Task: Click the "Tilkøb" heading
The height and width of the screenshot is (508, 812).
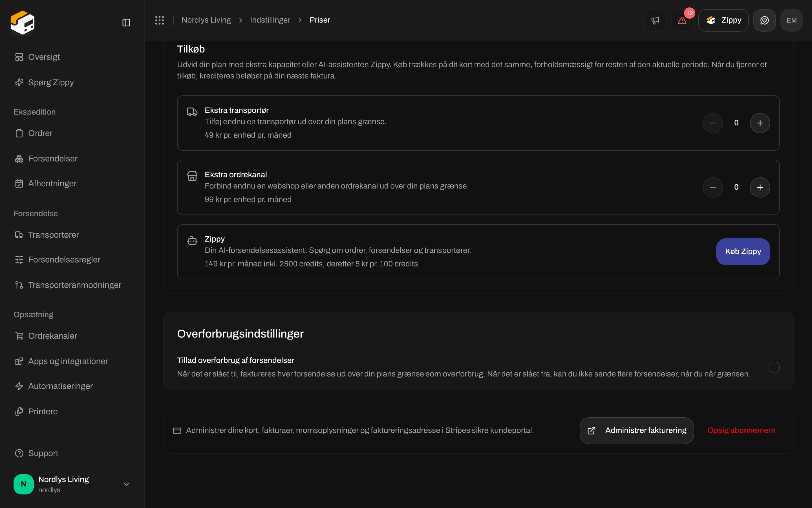Action: click(191, 49)
